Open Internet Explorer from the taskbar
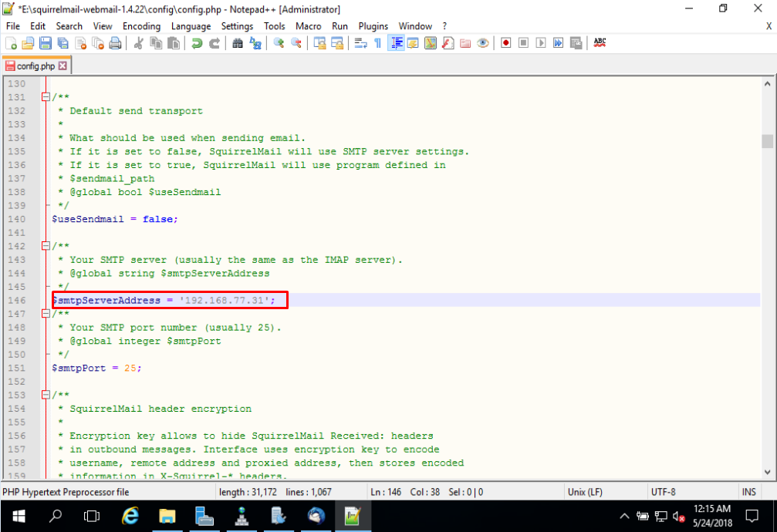777x532 pixels. pos(130,516)
